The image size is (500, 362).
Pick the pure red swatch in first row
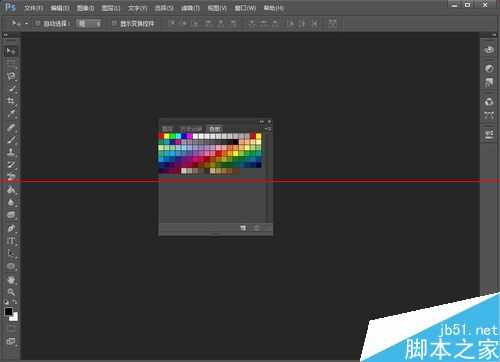pyautogui.click(x=161, y=136)
